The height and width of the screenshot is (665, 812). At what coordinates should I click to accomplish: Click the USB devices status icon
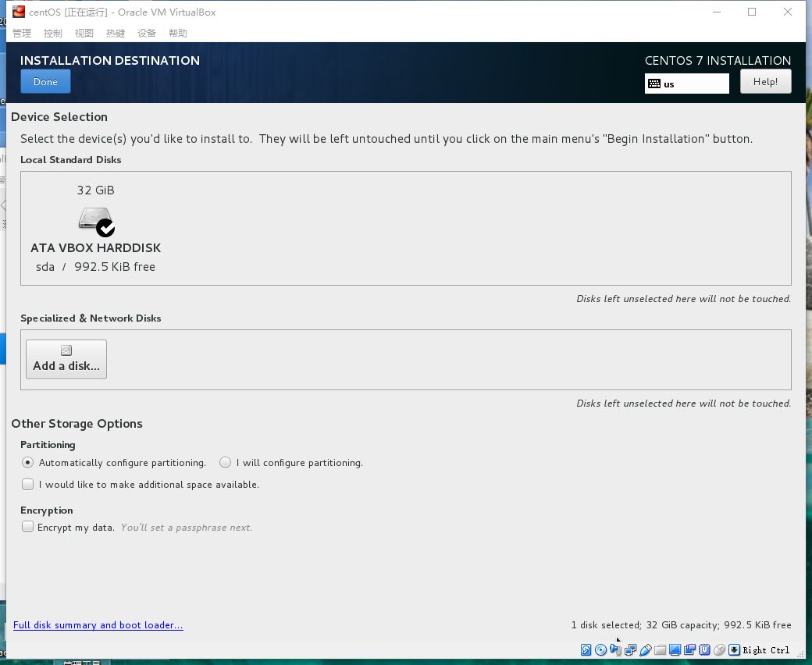[x=645, y=649]
